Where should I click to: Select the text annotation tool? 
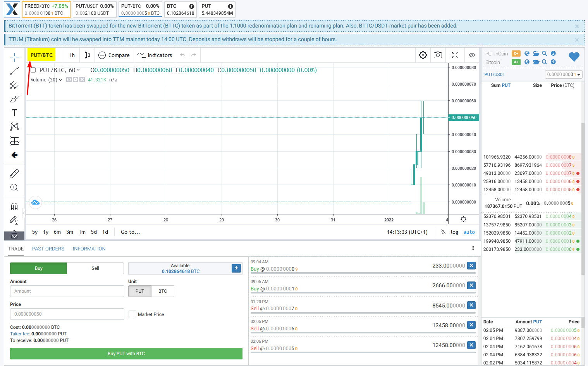[14, 113]
